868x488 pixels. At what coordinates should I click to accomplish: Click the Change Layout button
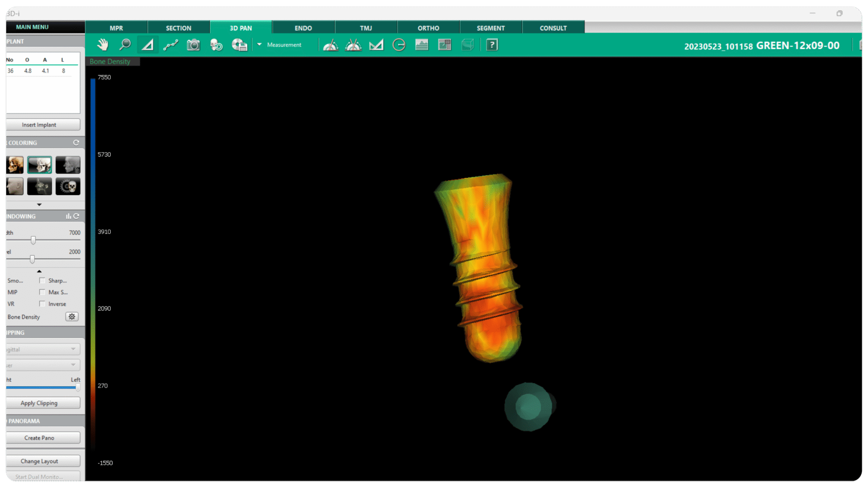pos(43,461)
